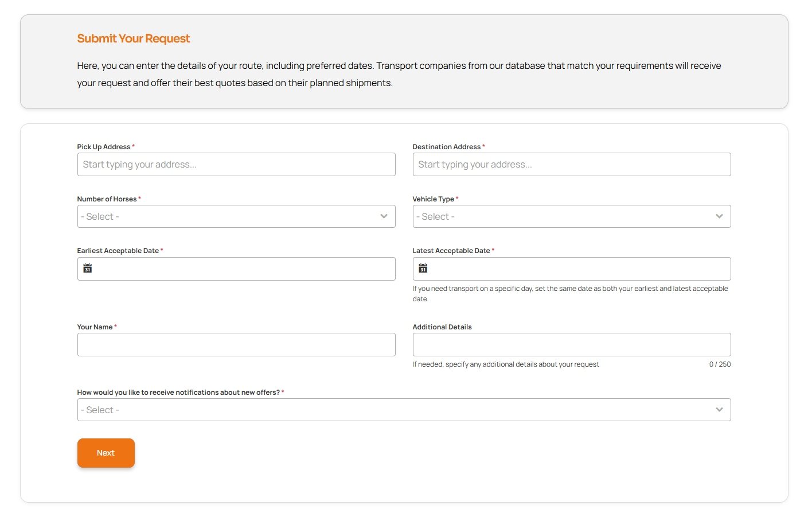Screen dimensions: 812x513
Task: Click the calendar icon in Earliest Acceptable Date
Action: pos(88,269)
